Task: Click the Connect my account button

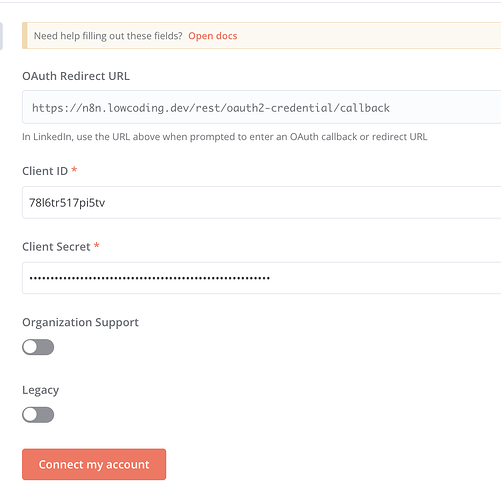Action: [94, 464]
